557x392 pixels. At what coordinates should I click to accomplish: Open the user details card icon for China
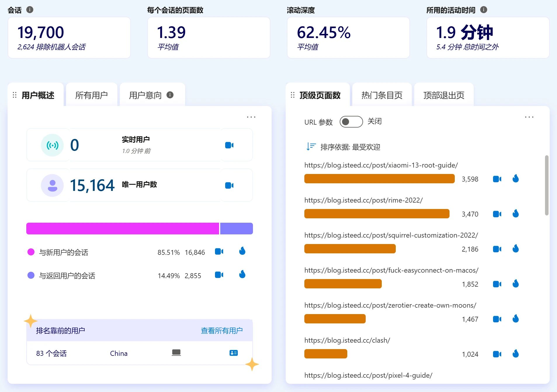tap(233, 353)
